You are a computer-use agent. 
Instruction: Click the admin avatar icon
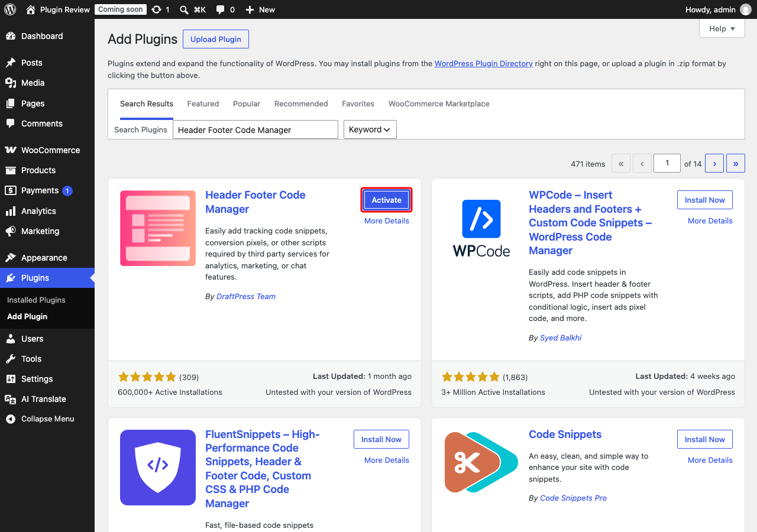pyautogui.click(x=746, y=9)
